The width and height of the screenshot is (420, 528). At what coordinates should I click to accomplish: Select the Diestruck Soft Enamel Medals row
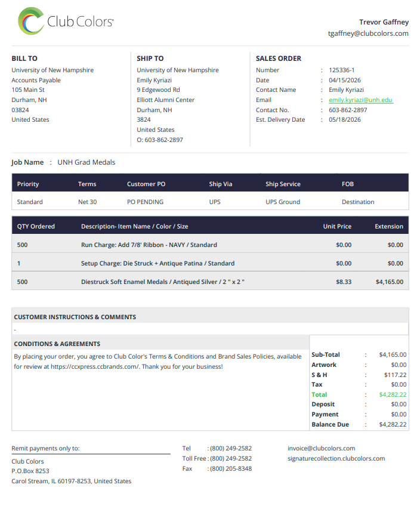coord(210,282)
